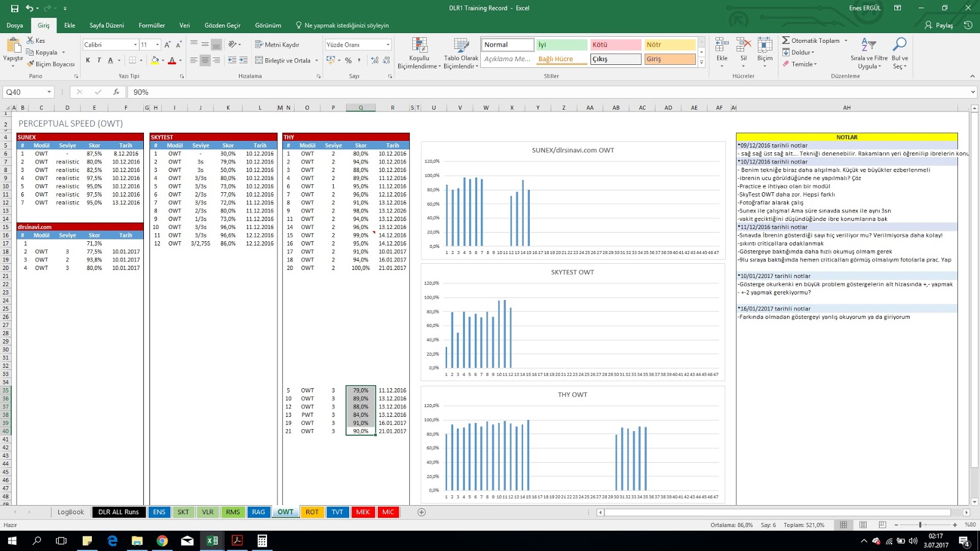Screen dimensions: 980x551
Task: Apply the yellow fill color bucket
Action: point(155,60)
